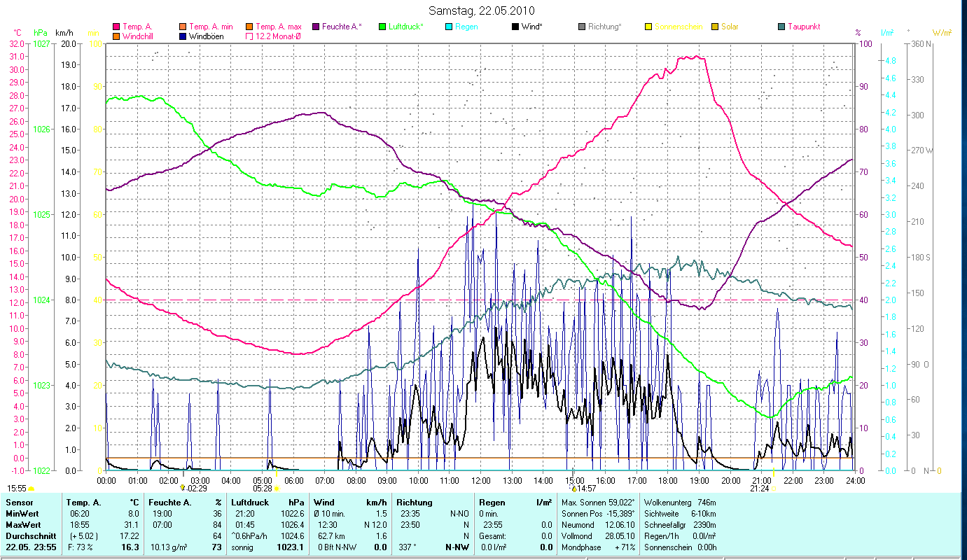Click the black Wind legend square
The image size is (967, 560).
(x=515, y=27)
